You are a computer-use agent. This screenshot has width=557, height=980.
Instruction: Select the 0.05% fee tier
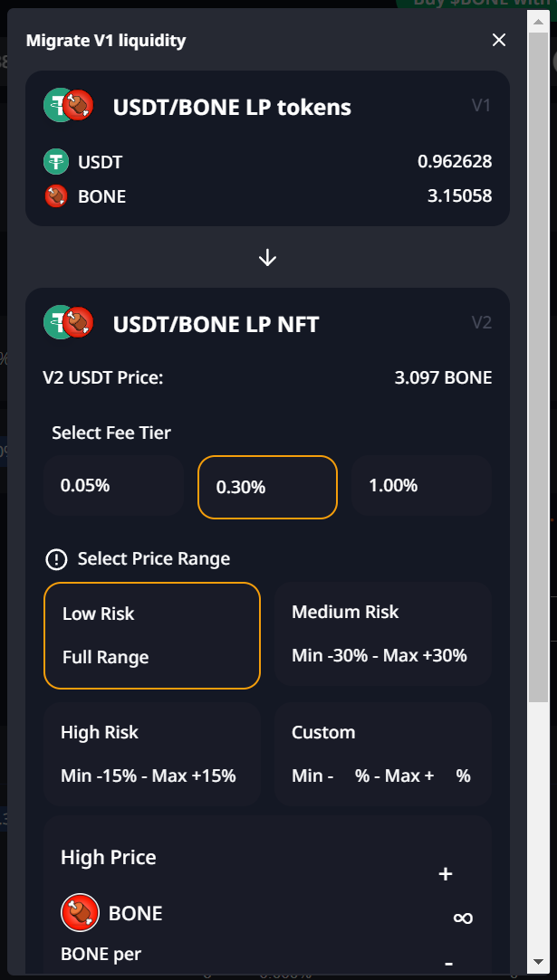(113, 486)
